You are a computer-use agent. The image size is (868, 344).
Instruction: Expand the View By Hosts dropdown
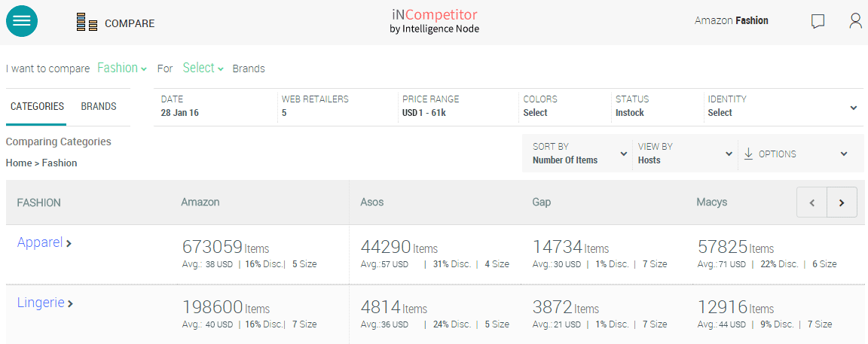pos(684,154)
